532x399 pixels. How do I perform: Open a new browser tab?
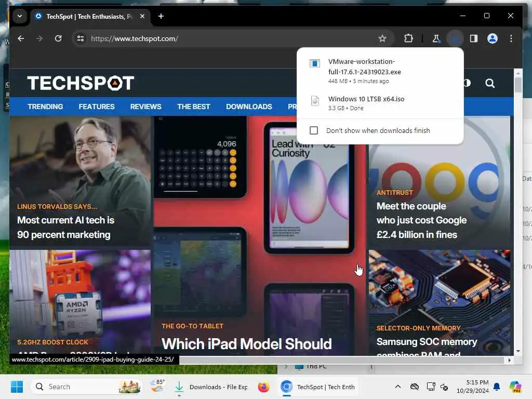(161, 16)
